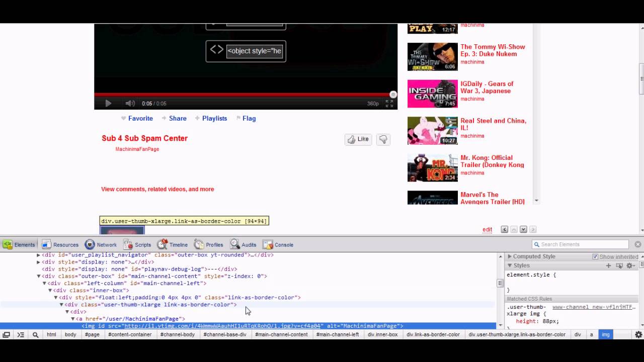
Task: Open the www-channel_new stylesheet link
Action: coord(594,307)
